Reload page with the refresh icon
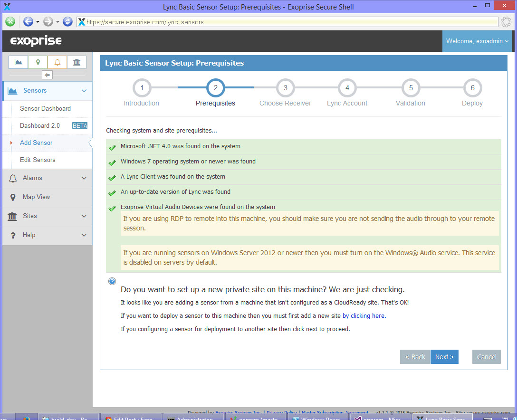The width and height of the screenshot is (517, 420). (67, 22)
